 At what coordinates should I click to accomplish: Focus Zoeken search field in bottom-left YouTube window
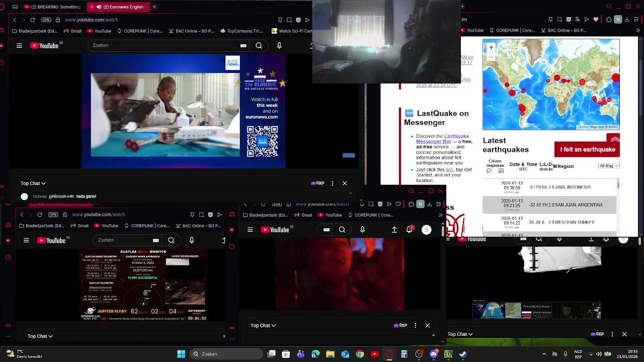pyautogui.click(x=128, y=240)
